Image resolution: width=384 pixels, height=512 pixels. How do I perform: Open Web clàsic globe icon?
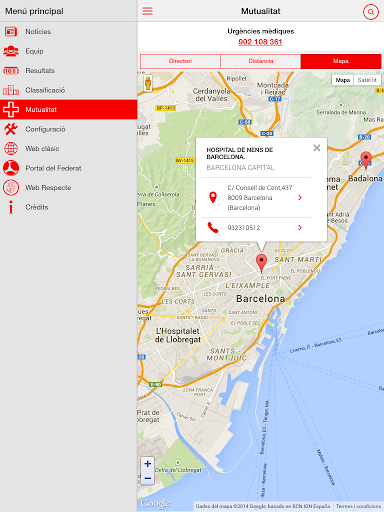click(x=11, y=148)
